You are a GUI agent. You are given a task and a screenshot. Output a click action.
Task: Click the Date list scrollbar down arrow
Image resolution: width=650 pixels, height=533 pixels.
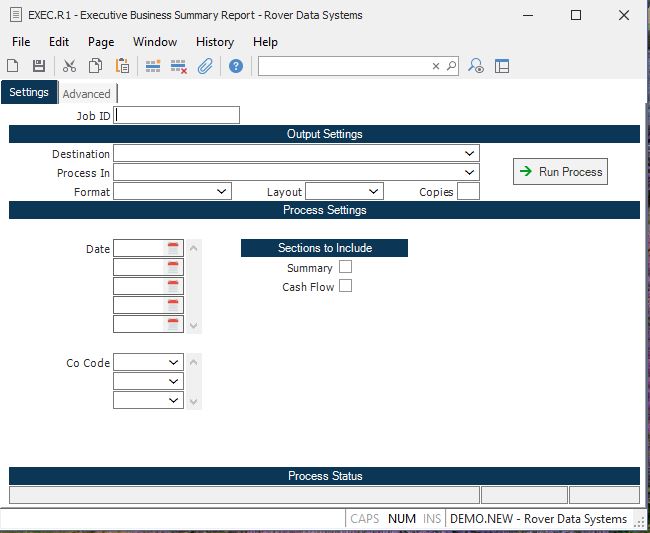(194, 326)
